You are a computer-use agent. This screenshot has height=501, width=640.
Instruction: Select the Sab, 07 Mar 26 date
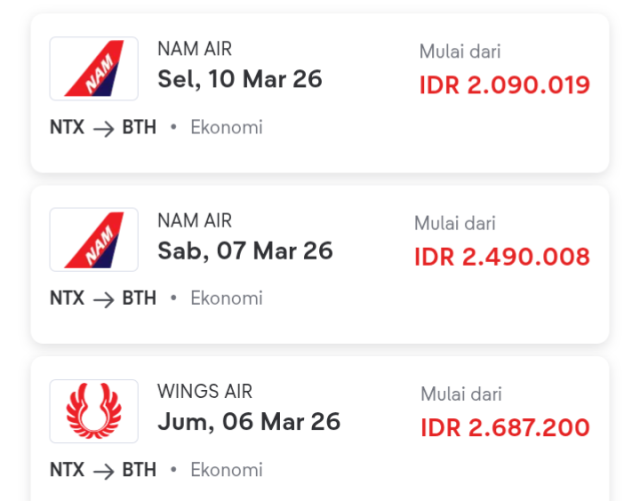[245, 250]
